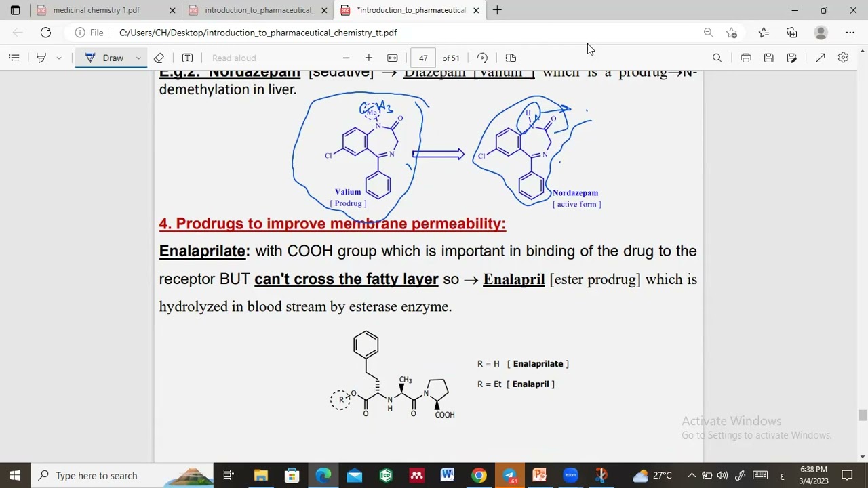The height and width of the screenshot is (488, 868).
Task: Open the touch keyboard tray icon
Action: (760, 475)
